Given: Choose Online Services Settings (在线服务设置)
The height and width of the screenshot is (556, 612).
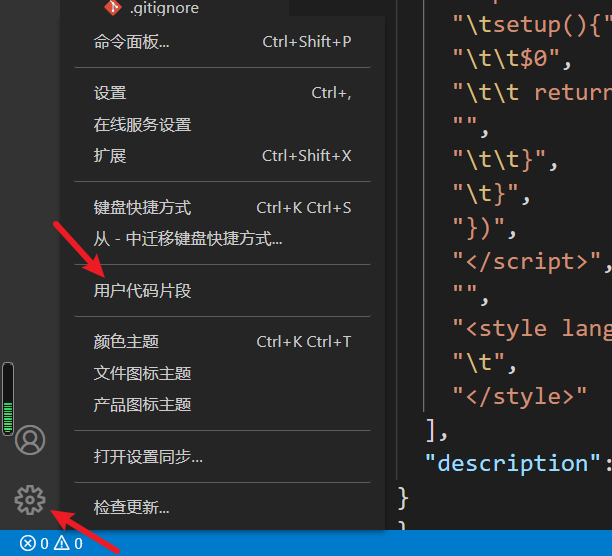Looking at the screenshot, I should click(222, 124).
